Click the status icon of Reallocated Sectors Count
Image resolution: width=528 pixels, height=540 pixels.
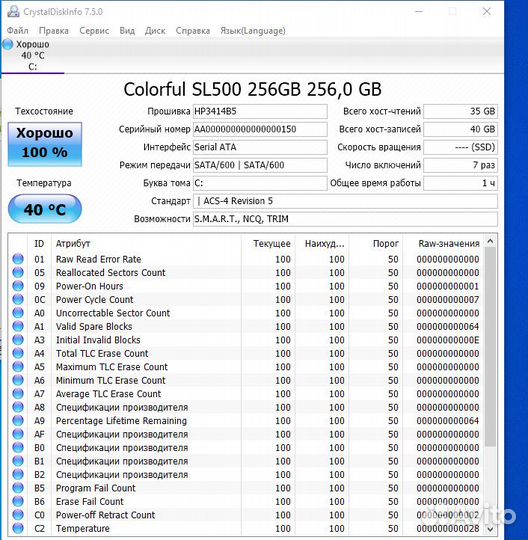point(18,272)
